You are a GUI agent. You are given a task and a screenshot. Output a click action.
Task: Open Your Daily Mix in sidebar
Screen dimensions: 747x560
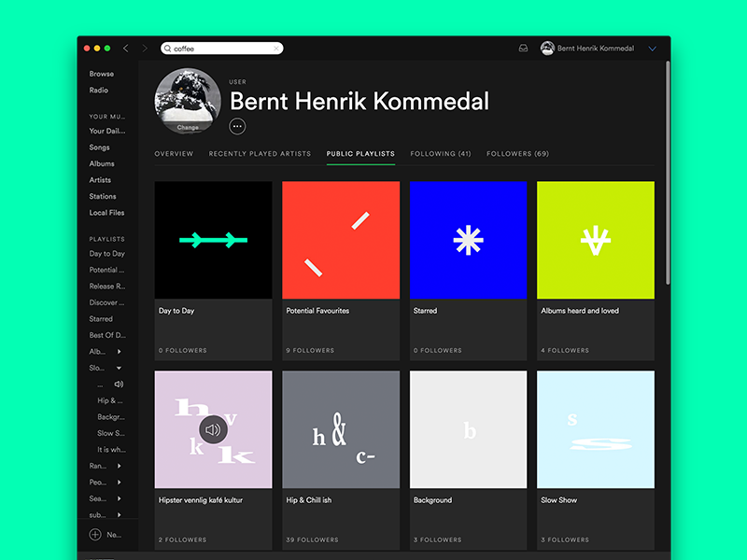tap(107, 131)
